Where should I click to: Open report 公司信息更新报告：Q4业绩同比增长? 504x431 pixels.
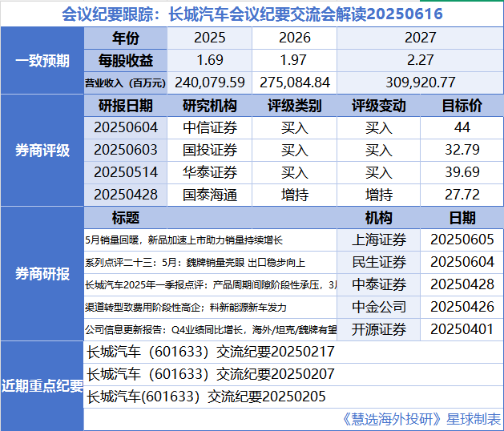click(210, 330)
